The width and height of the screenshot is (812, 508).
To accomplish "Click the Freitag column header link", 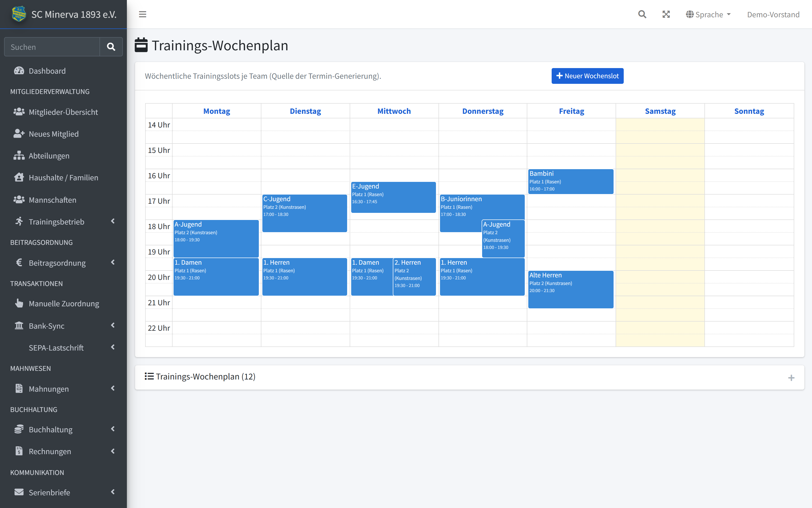I will 571,111.
